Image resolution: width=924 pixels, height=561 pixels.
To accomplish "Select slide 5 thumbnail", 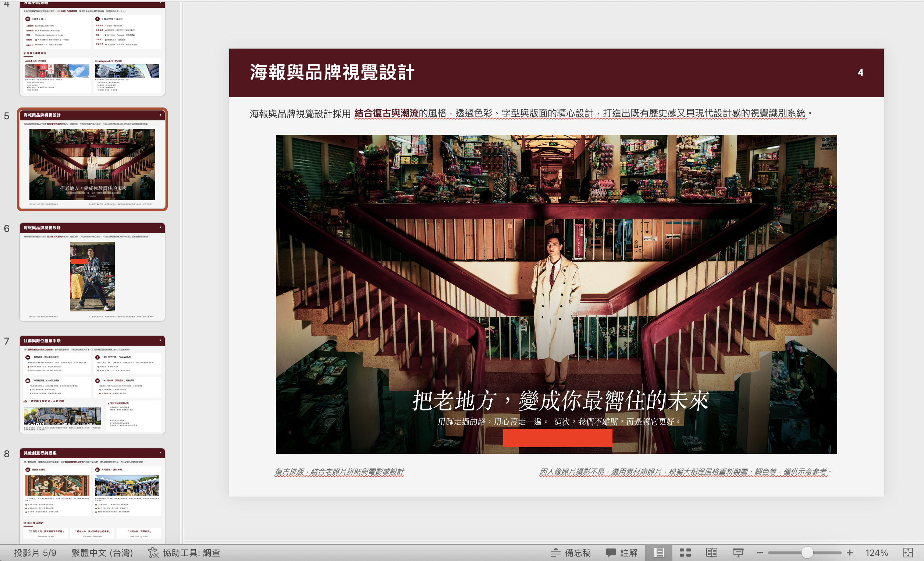I will click(92, 159).
